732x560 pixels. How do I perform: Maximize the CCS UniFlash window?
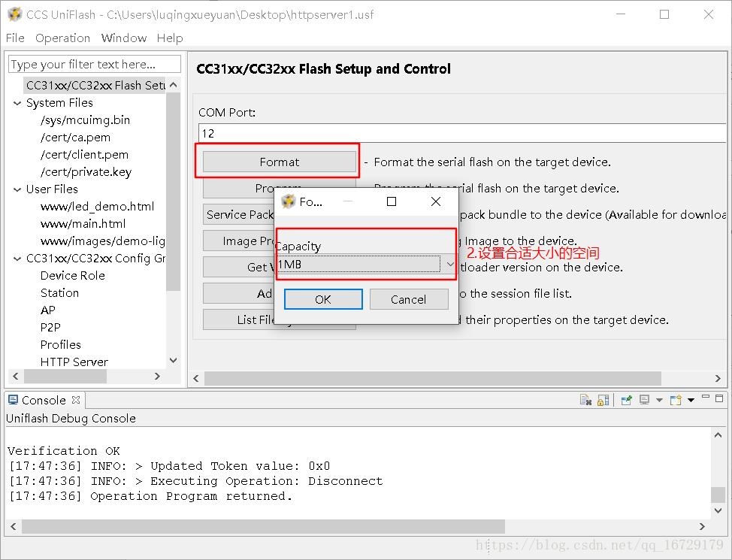tap(664, 14)
